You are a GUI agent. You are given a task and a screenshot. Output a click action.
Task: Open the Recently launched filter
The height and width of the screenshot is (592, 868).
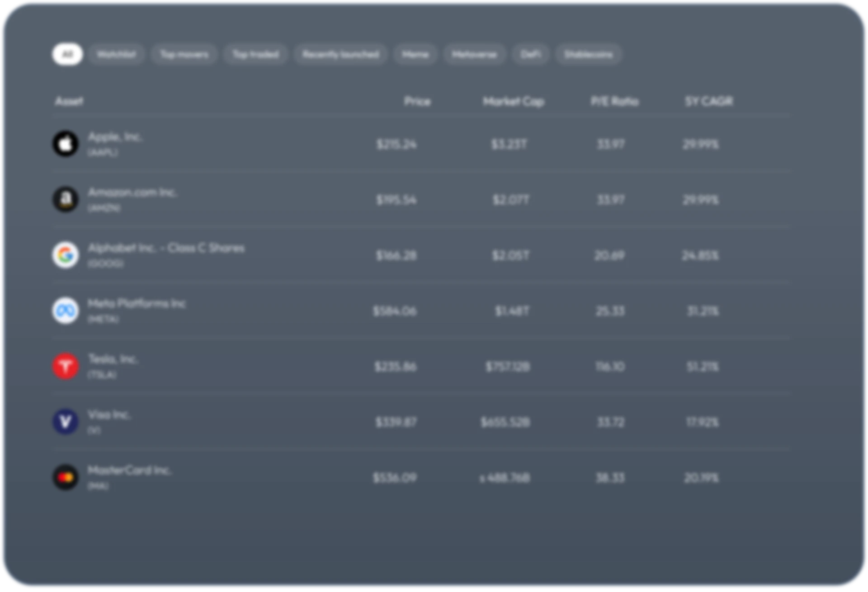pyautogui.click(x=340, y=54)
